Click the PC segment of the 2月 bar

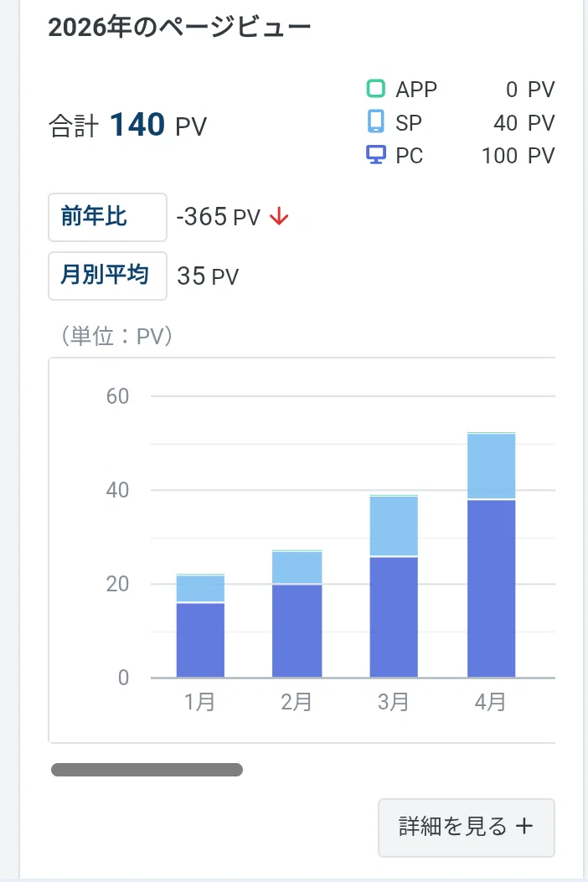[297, 631]
